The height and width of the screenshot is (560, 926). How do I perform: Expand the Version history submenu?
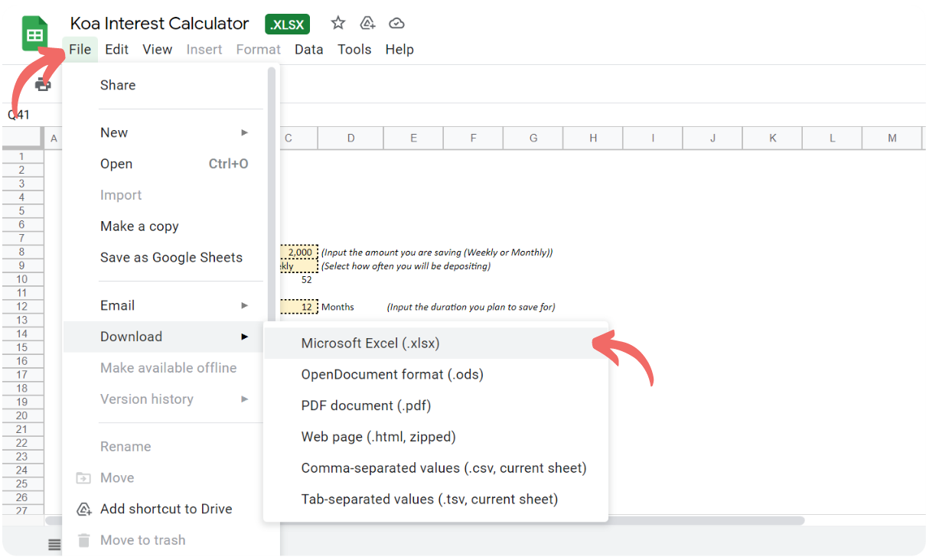point(165,399)
